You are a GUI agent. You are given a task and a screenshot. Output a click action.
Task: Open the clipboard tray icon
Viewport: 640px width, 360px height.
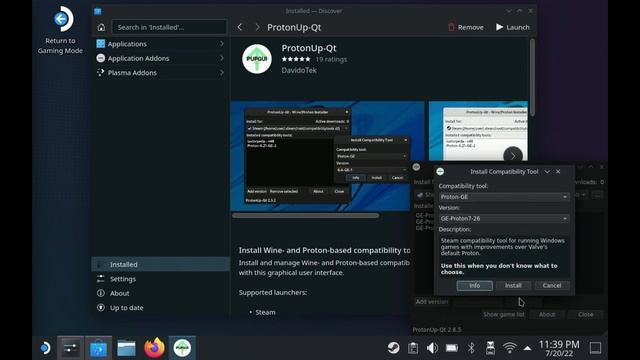tap(413, 348)
